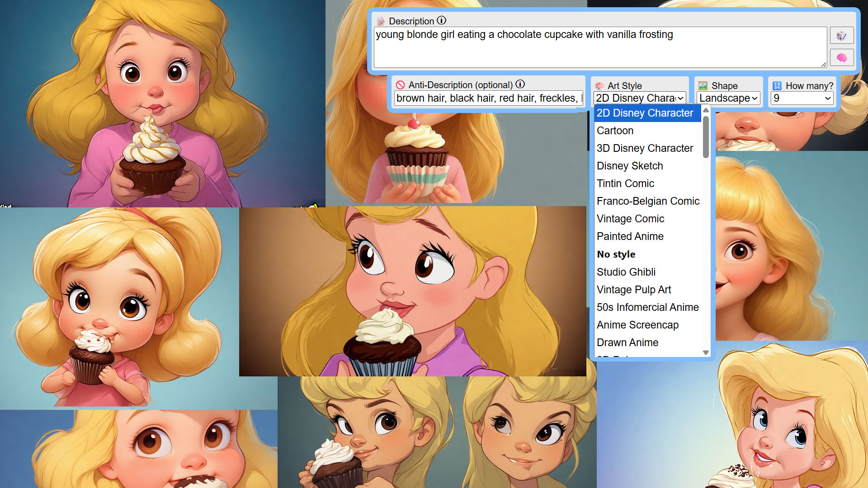Select Franco-Belgian Comic style
Image resolution: width=868 pixels, height=488 pixels.
click(x=647, y=201)
